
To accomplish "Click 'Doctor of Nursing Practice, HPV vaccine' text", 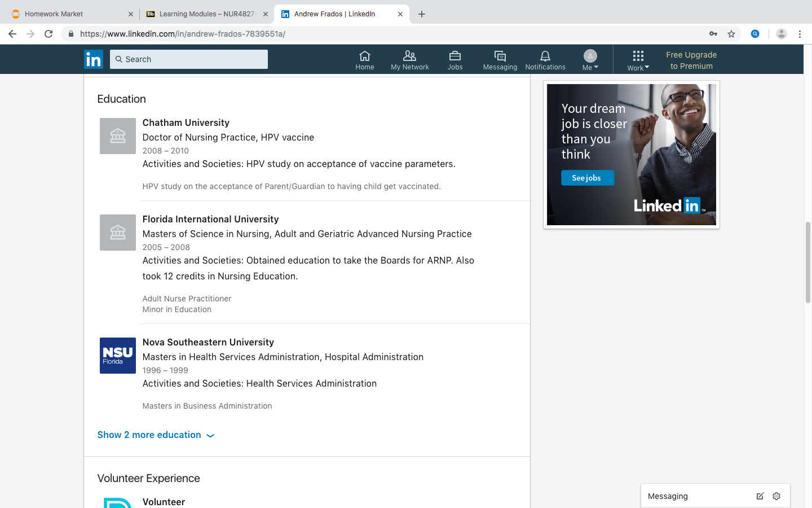I will tap(228, 137).
